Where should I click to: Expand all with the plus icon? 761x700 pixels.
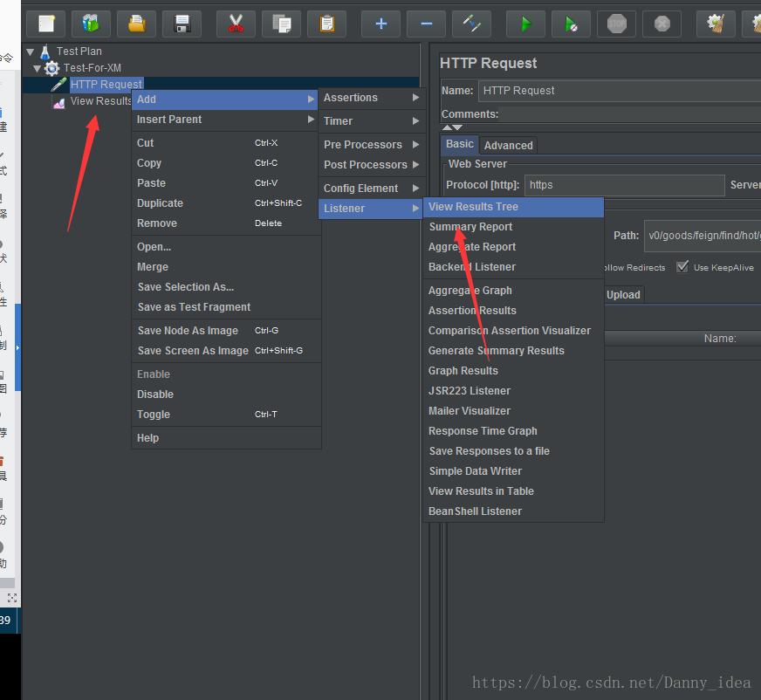pyautogui.click(x=381, y=24)
